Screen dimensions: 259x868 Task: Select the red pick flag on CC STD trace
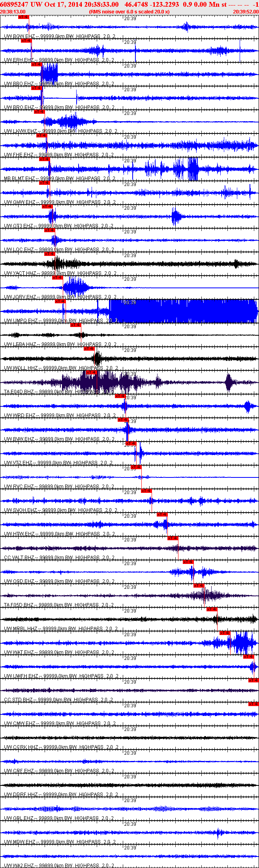(253, 680)
